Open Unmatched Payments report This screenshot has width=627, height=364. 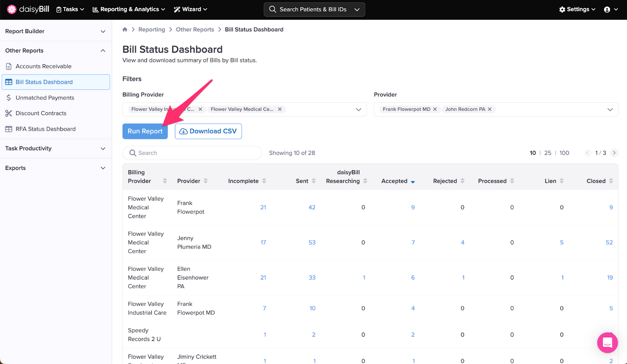tap(45, 98)
